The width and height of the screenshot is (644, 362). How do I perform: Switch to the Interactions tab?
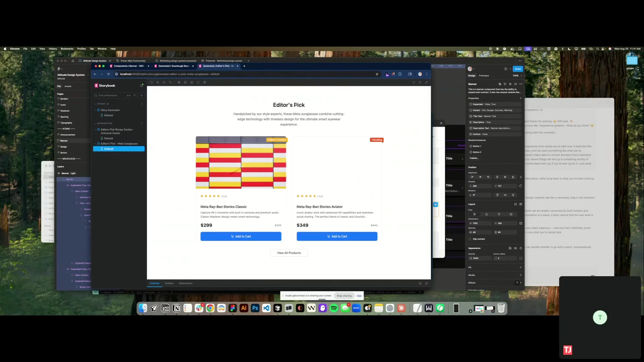[185, 284]
